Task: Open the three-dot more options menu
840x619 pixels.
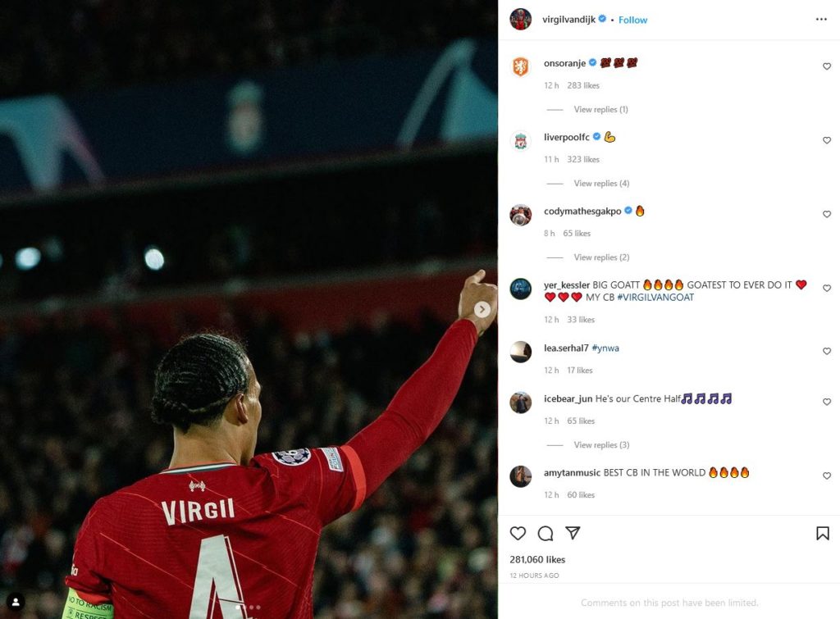Action: [x=821, y=20]
